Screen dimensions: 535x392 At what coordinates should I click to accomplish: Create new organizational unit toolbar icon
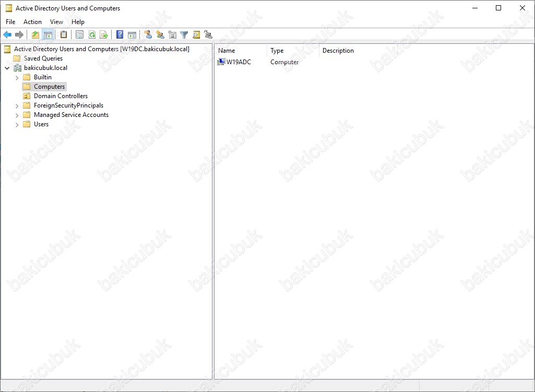172,34
